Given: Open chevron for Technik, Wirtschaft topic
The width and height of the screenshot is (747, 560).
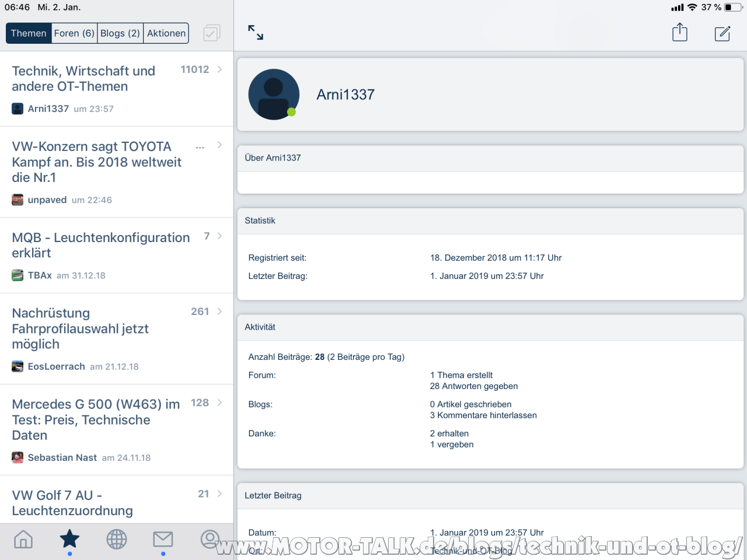Looking at the screenshot, I should coord(219,69).
